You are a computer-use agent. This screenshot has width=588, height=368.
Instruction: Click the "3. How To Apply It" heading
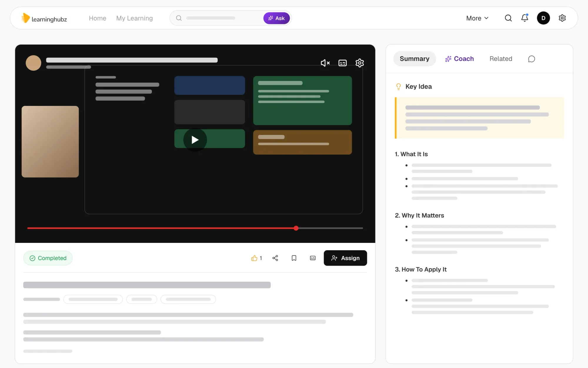421,269
